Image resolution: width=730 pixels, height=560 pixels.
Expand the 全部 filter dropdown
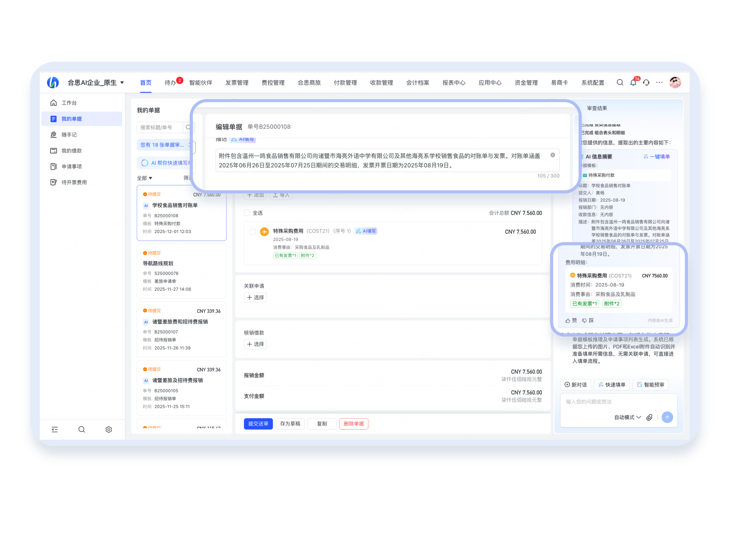click(x=144, y=178)
